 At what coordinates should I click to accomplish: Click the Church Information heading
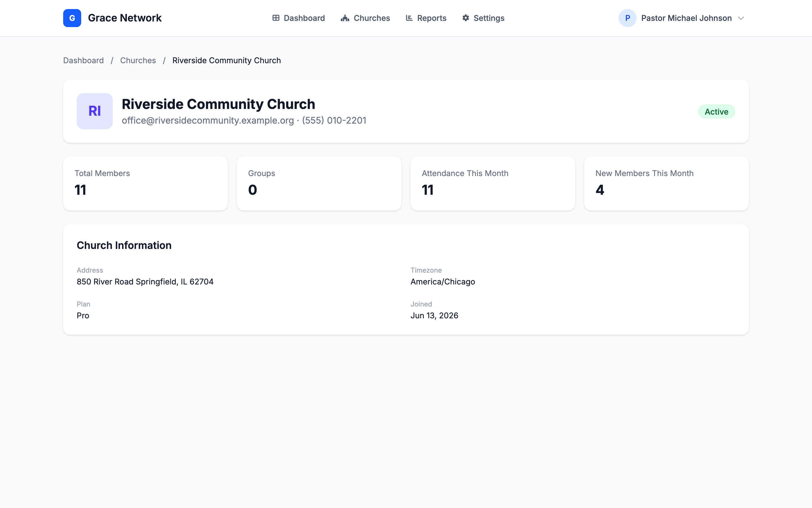coord(124,245)
